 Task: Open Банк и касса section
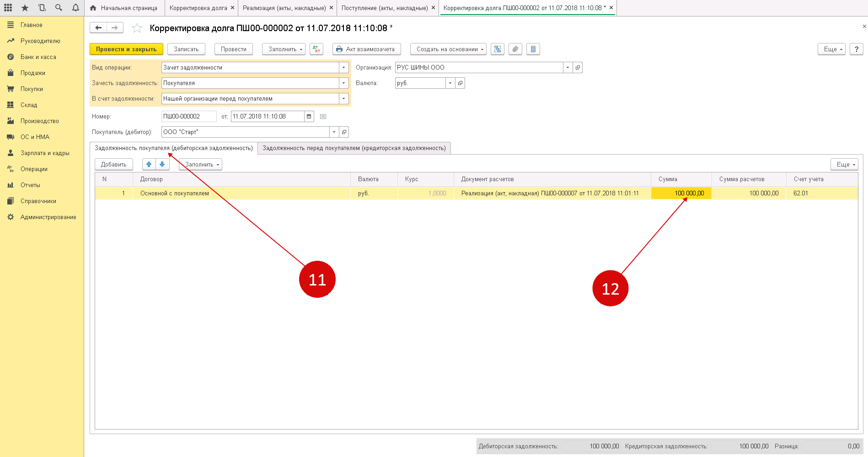tap(38, 57)
